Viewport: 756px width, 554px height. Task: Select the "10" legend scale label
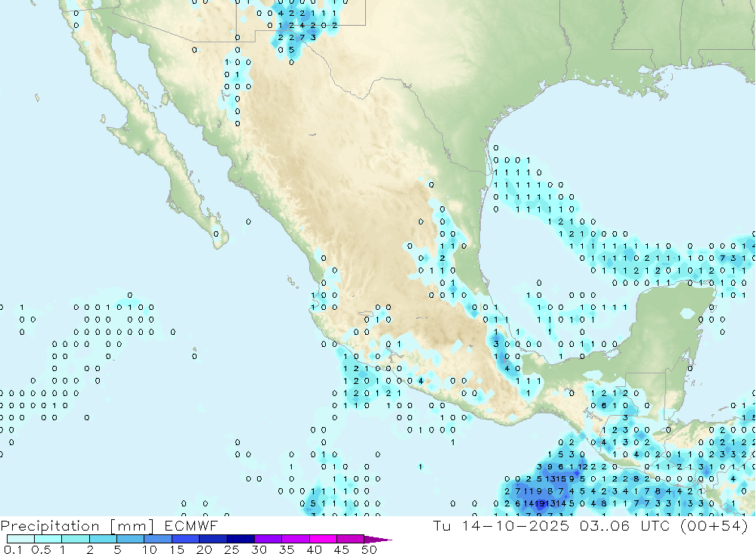point(149,549)
